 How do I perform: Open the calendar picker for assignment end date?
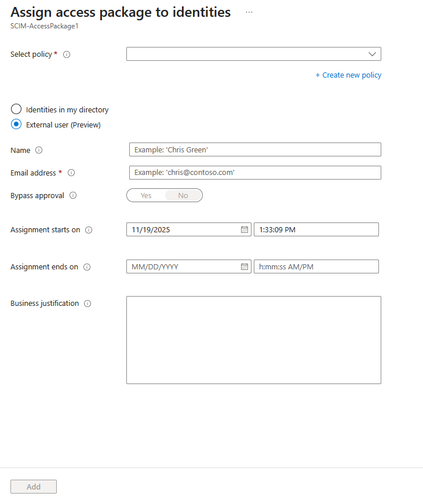tap(244, 266)
